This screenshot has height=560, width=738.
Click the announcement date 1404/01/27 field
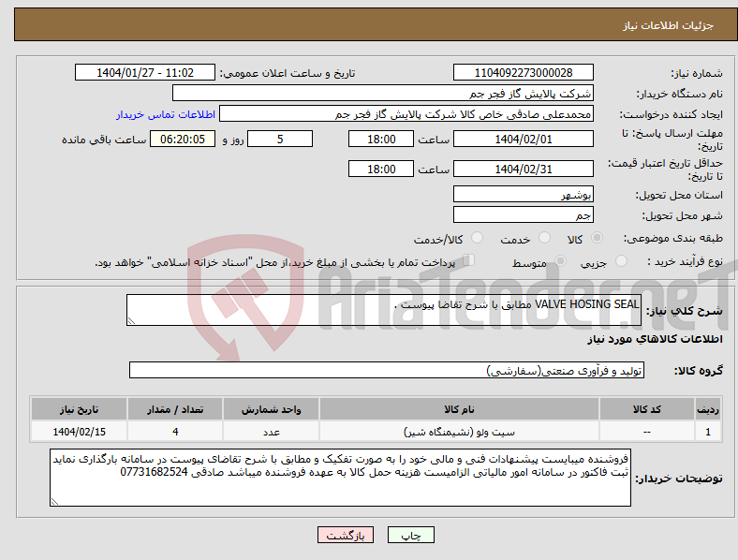(x=145, y=72)
